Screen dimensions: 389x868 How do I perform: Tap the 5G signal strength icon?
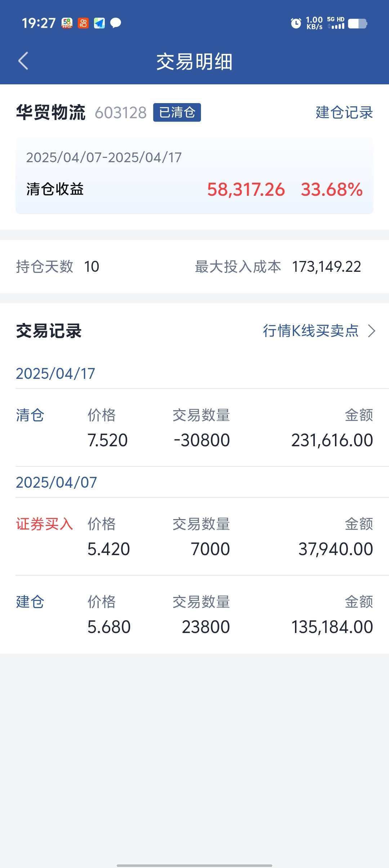pyautogui.click(x=336, y=23)
